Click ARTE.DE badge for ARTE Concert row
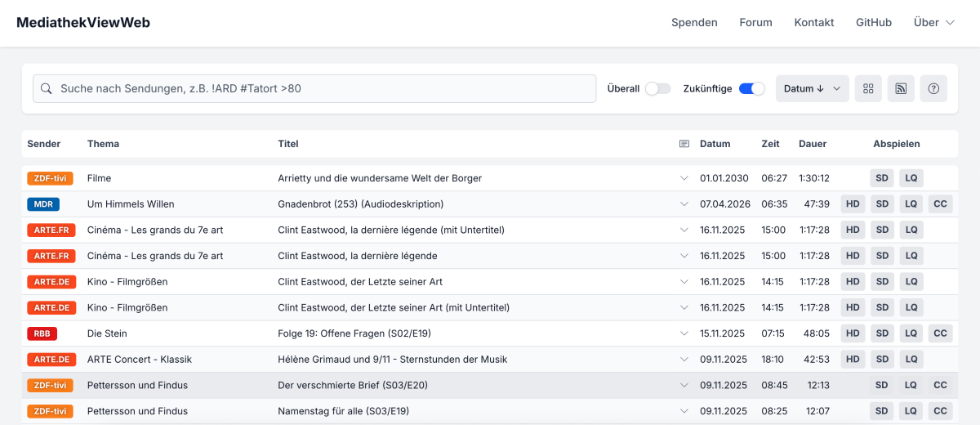980x425 pixels. pos(51,360)
